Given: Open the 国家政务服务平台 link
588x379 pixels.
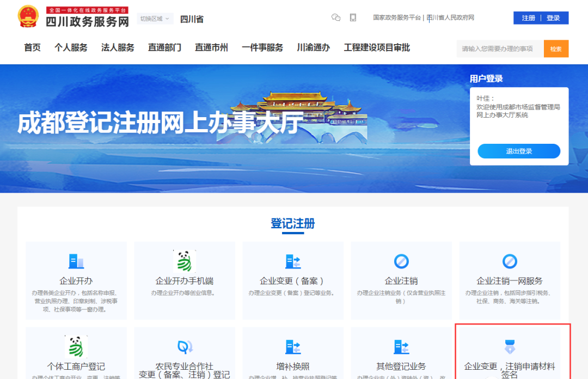Looking at the screenshot, I should point(397,17).
